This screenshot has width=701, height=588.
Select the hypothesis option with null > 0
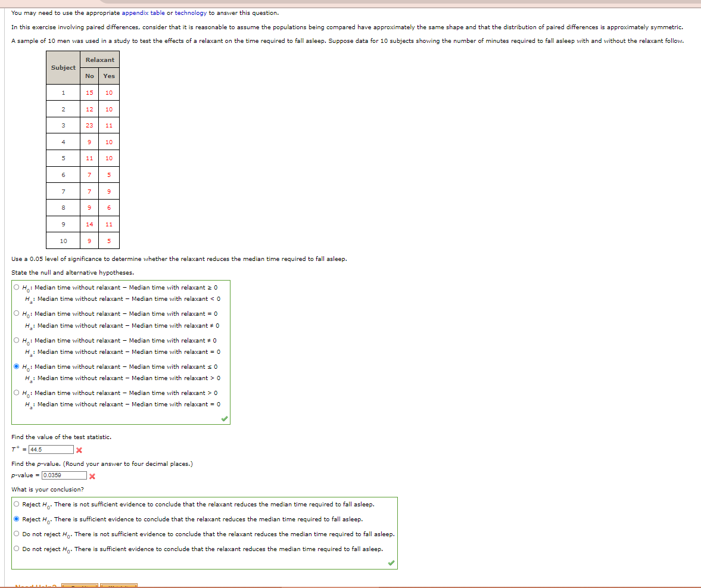coord(17,391)
